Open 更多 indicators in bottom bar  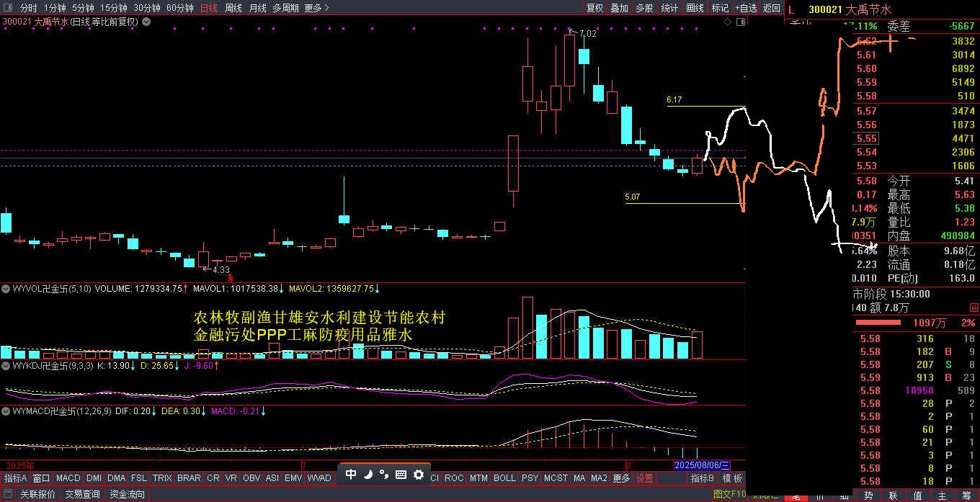point(621,478)
